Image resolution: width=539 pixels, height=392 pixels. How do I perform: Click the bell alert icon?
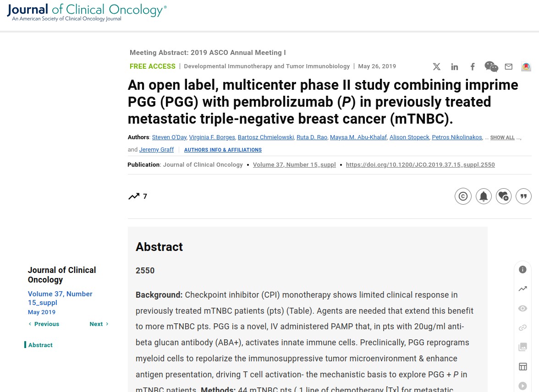coord(484,196)
